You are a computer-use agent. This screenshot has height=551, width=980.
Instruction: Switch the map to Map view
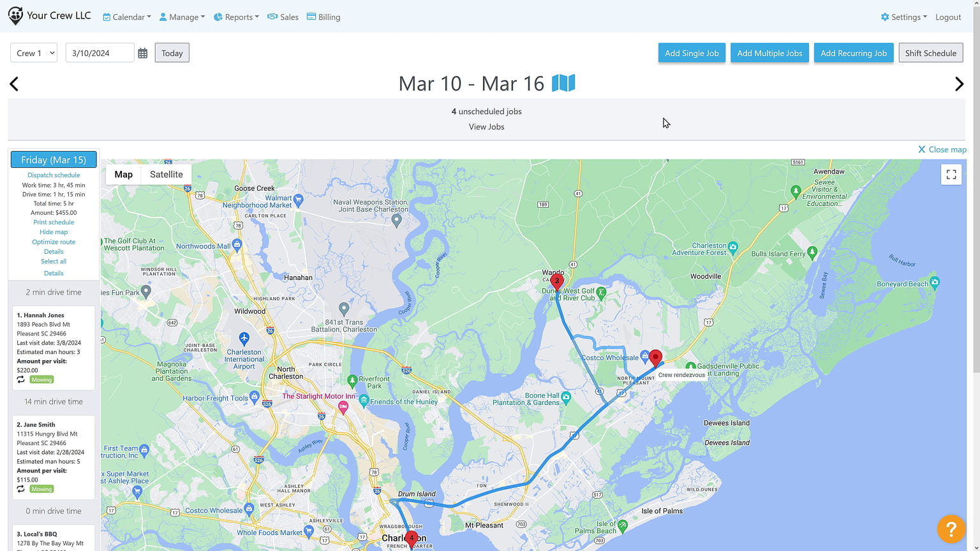pyautogui.click(x=124, y=174)
